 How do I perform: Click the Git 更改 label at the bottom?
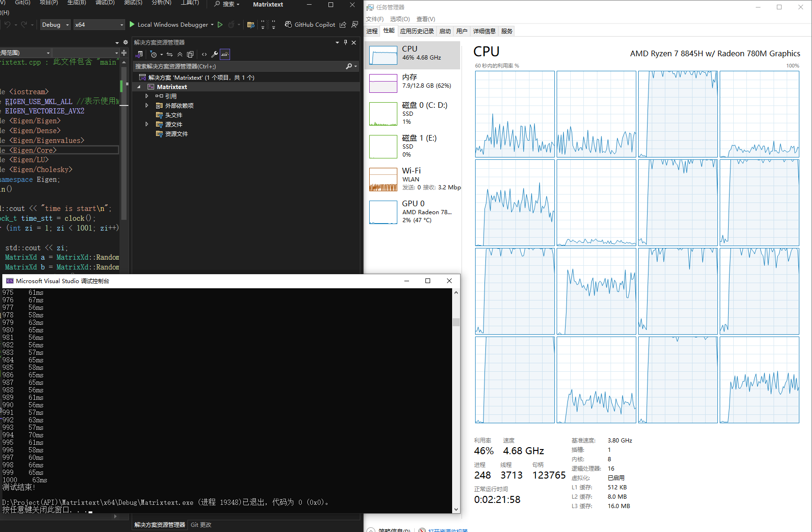(x=201, y=525)
